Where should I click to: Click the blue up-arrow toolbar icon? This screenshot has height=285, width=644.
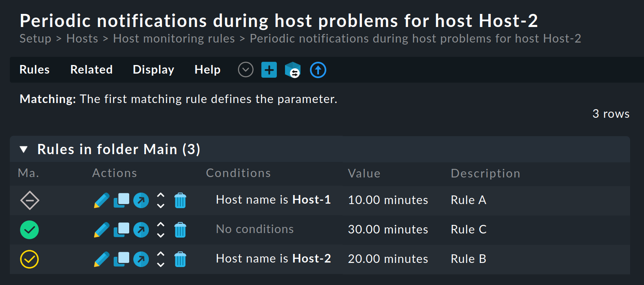[x=318, y=70]
